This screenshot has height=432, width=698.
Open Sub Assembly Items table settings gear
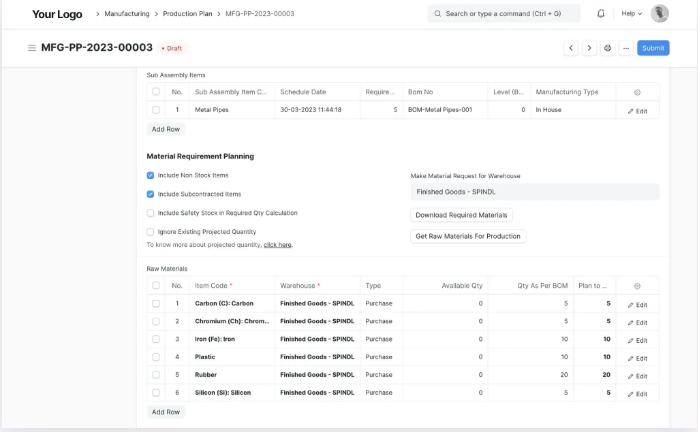[x=637, y=92]
